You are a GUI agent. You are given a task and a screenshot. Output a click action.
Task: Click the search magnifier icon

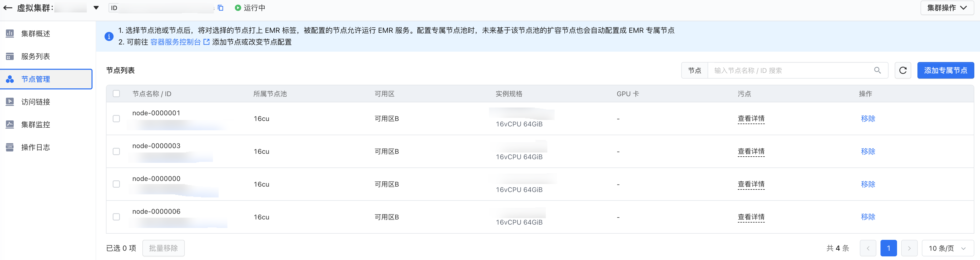[x=877, y=70]
